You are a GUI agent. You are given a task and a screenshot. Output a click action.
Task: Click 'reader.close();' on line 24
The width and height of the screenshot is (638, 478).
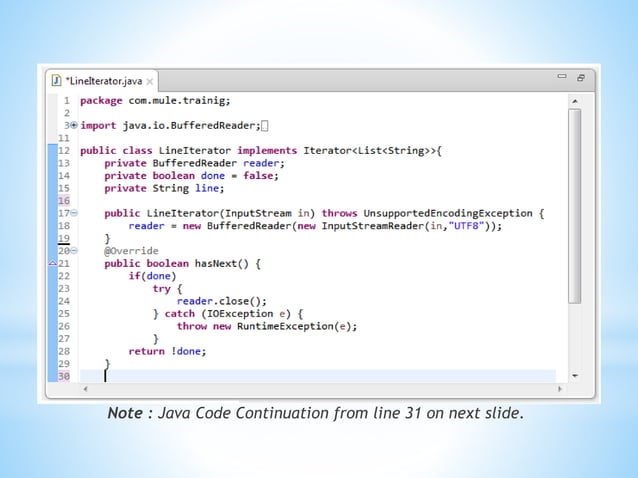pos(222,301)
